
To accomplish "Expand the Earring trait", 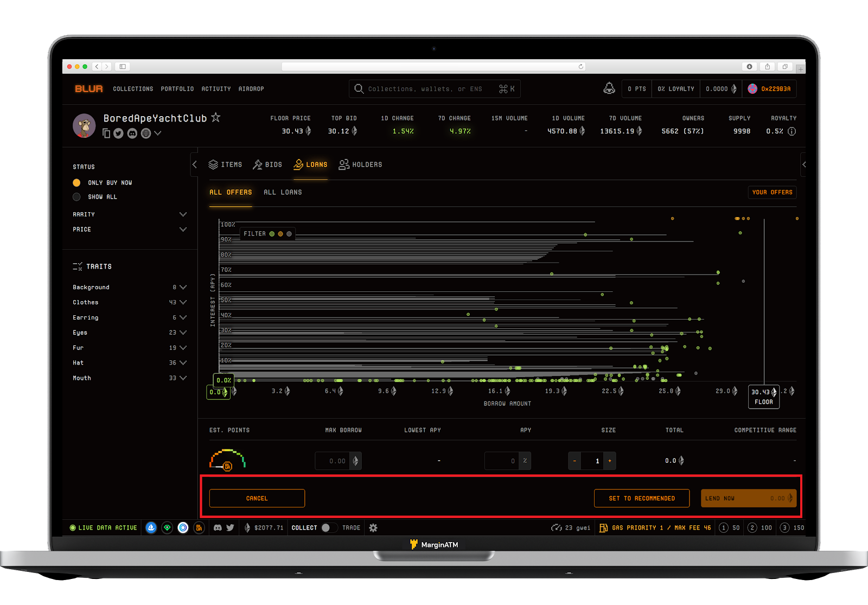I will coord(130,317).
